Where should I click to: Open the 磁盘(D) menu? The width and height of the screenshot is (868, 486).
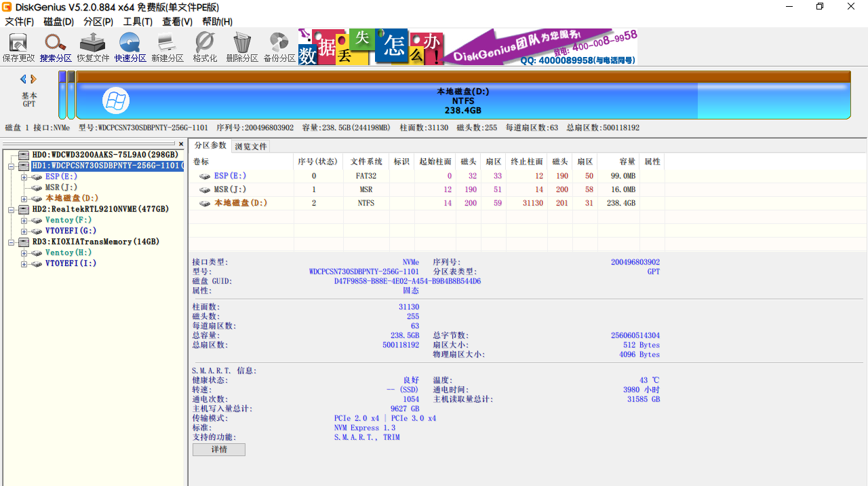[x=58, y=22]
